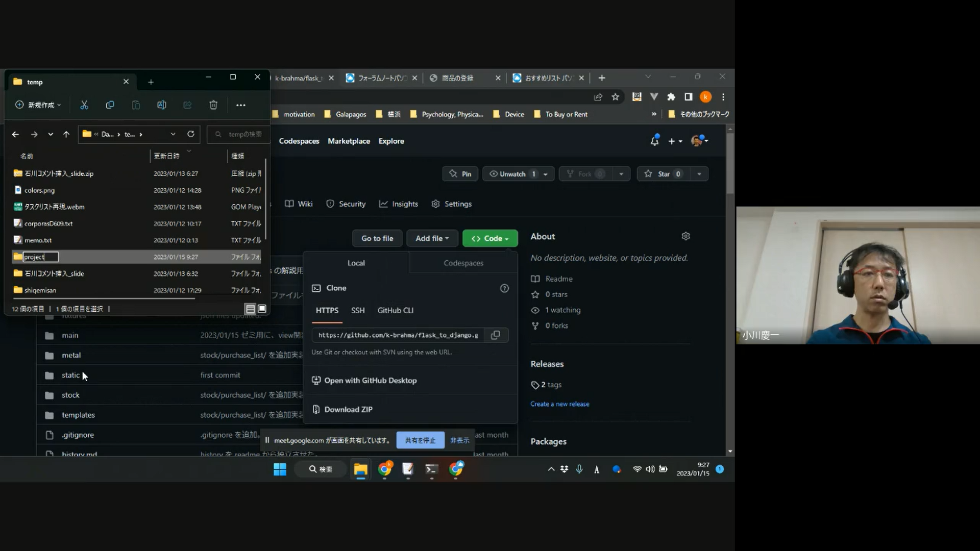This screenshot has height=551, width=980.
Task: Open Chrome extensions puzzle icon
Action: (671, 97)
